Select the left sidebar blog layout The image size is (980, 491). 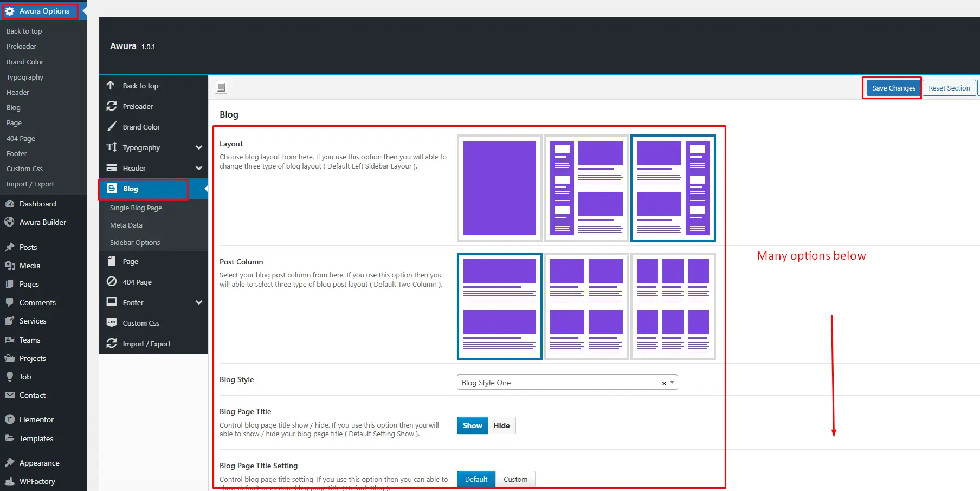pos(586,188)
